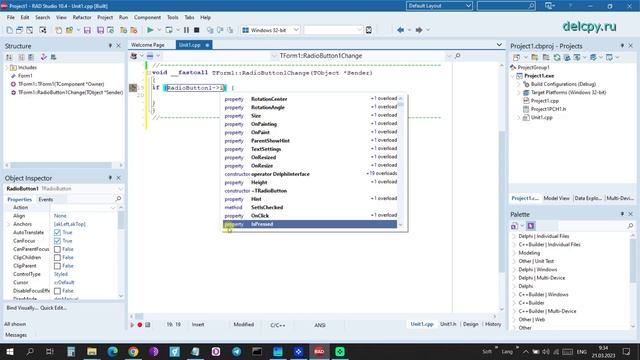Open Windows Start menu

click(9, 351)
